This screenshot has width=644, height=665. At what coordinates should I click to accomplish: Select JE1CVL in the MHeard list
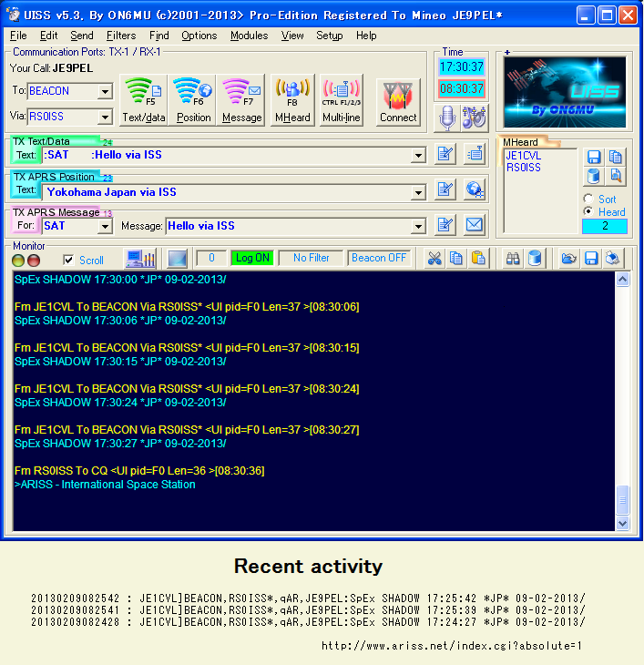pos(523,156)
